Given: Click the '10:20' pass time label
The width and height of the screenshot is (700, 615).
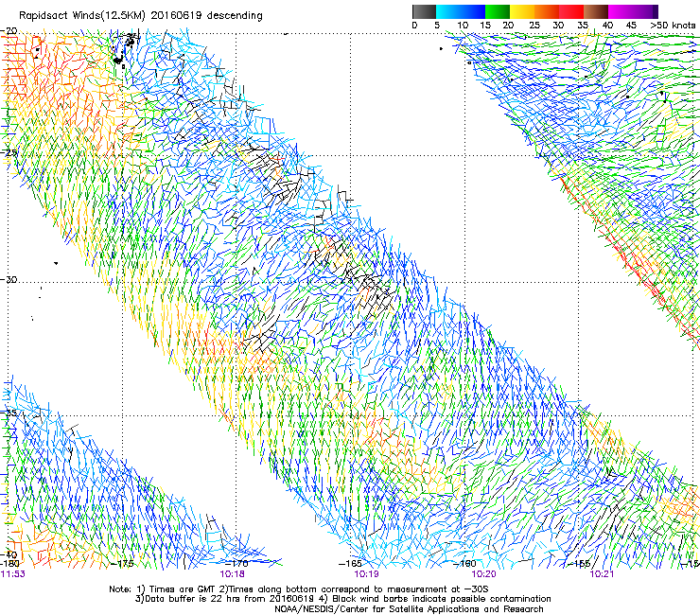Looking at the screenshot, I should (x=484, y=574).
